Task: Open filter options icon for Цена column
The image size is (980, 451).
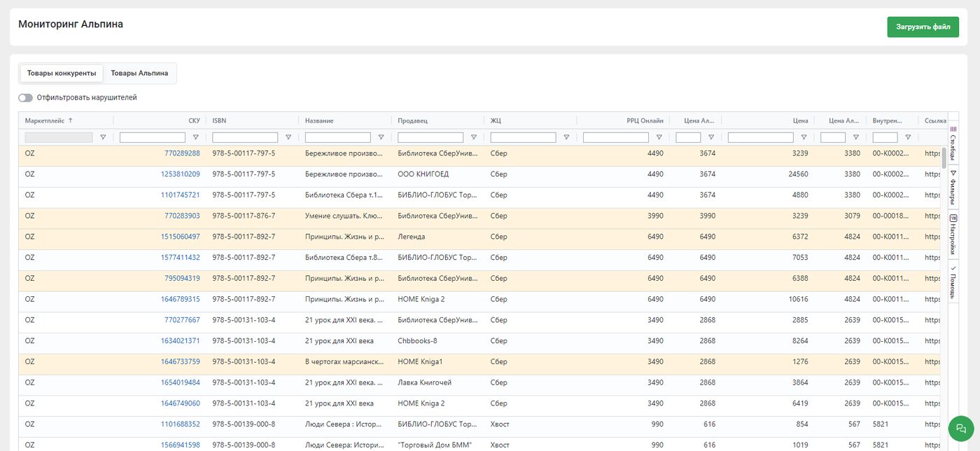Action: click(x=804, y=138)
